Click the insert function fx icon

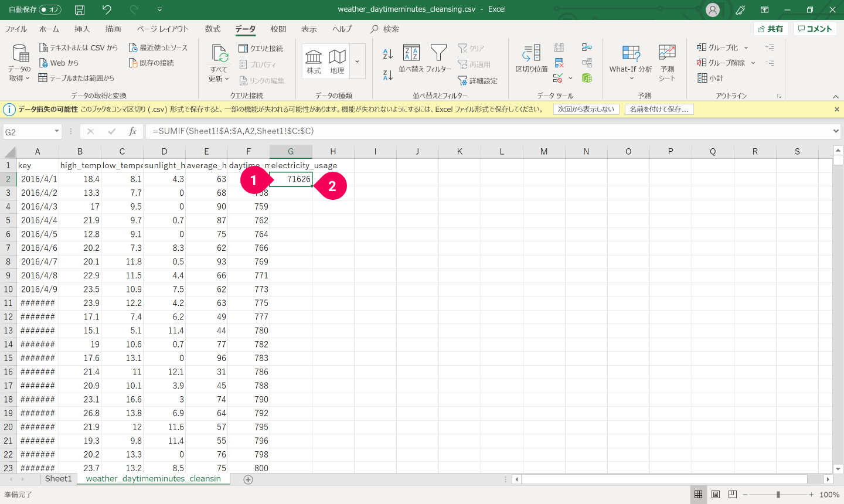[132, 131]
